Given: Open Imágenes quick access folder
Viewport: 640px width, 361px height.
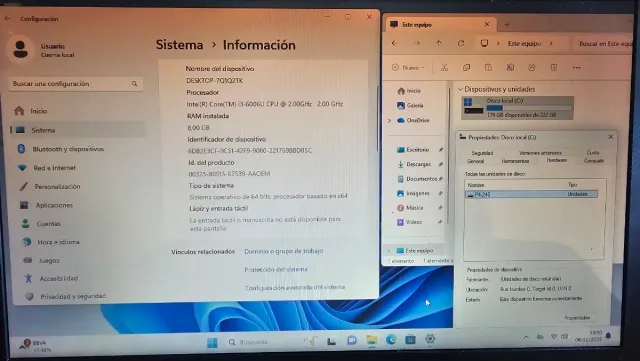Looking at the screenshot, I should [x=413, y=193].
